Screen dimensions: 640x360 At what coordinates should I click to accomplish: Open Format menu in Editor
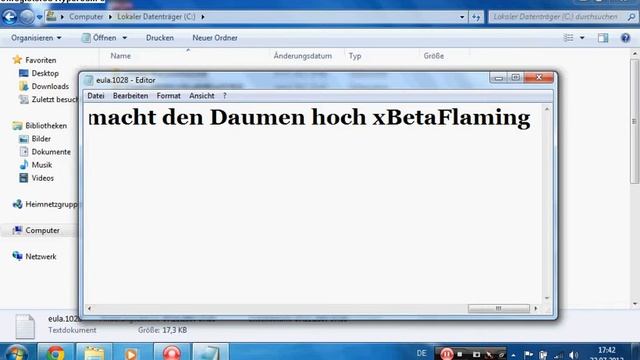click(168, 96)
